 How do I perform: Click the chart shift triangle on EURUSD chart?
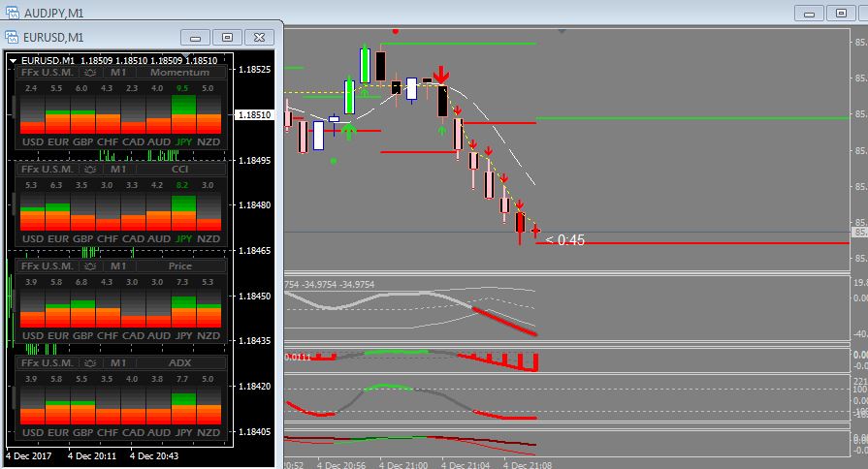tap(186, 55)
